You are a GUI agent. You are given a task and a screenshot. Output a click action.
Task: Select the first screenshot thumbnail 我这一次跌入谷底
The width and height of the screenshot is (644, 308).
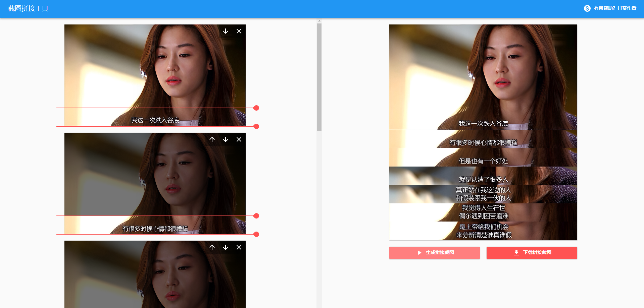tap(155, 75)
